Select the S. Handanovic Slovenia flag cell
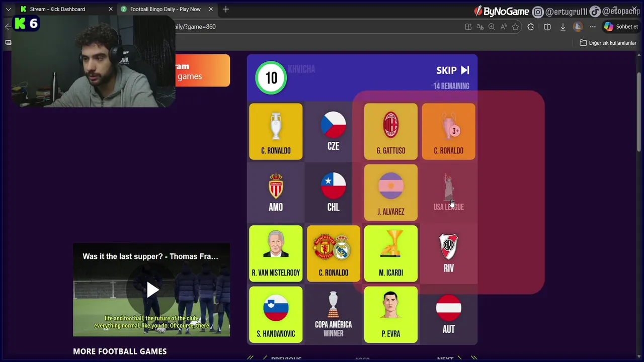 pyautogui.click(x=276, y=315)
